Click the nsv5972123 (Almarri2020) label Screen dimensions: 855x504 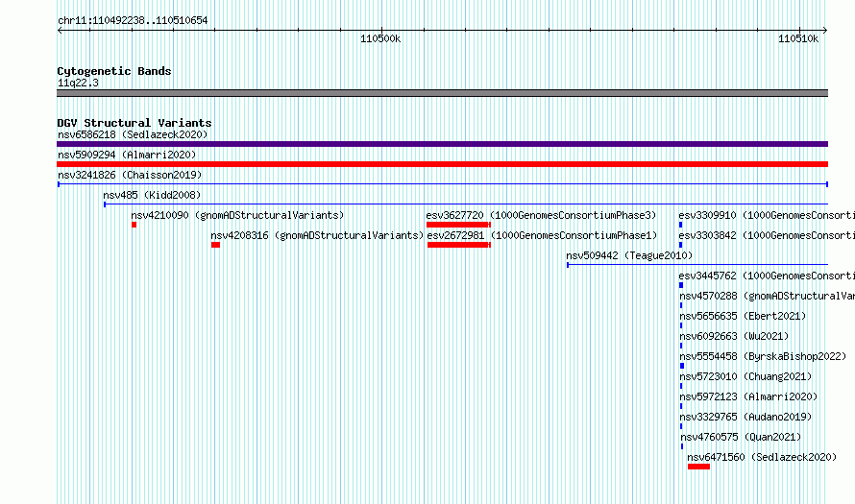coord(748,396)
